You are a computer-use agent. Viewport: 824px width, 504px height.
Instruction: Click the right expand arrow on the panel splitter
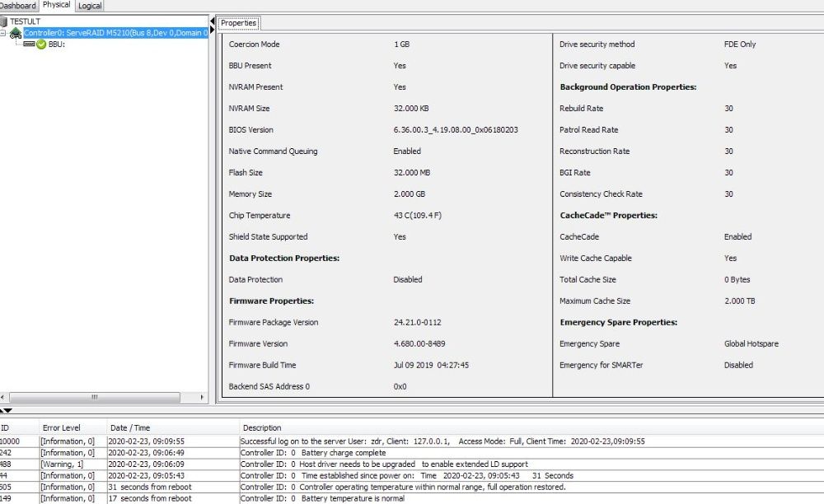coord(213,30)
